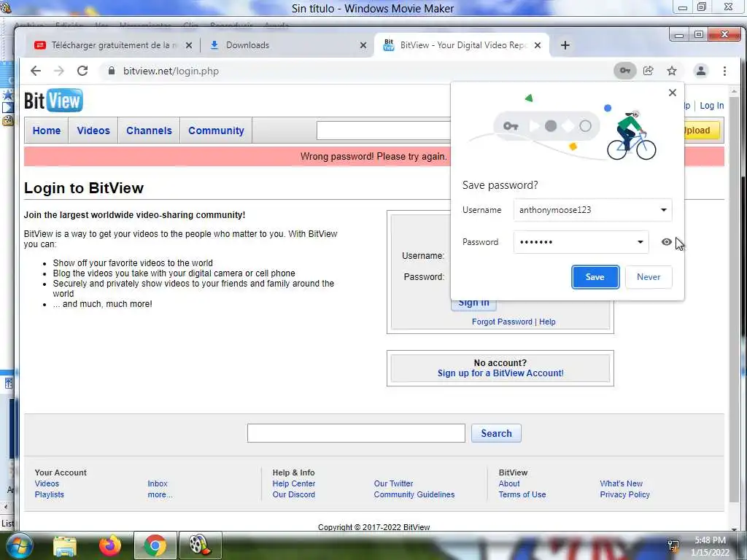Expand the Password dropdown in popup
Viewport: 747px width, 560px height.
[x=640, y=242]
